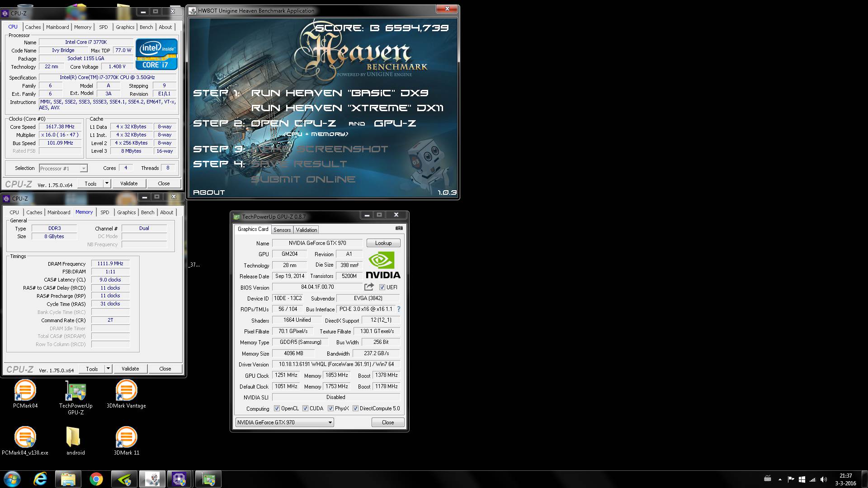
Task: Open Google Chrome from taskbar
Action: click(96, 479)
